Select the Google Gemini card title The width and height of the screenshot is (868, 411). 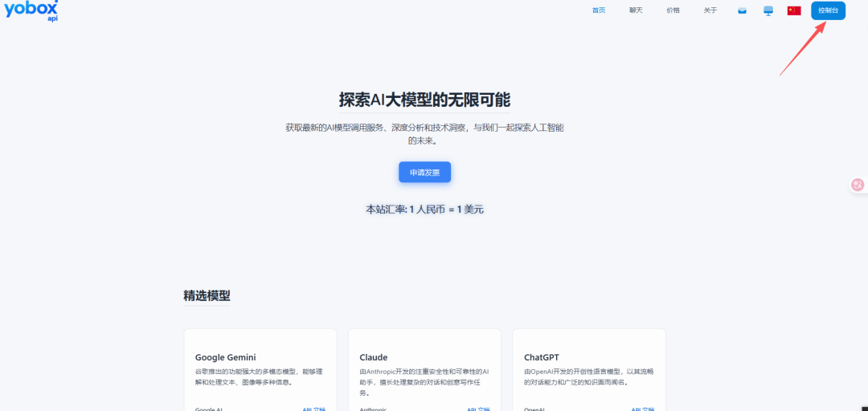point(225,356)
